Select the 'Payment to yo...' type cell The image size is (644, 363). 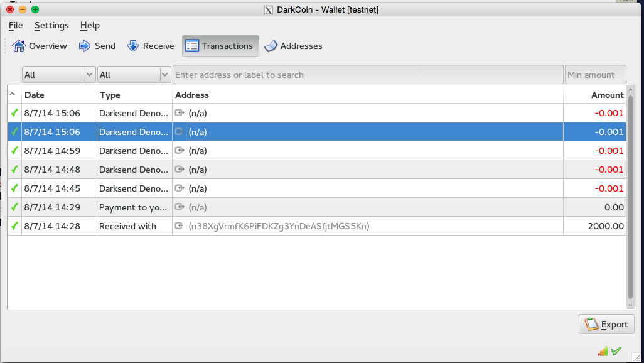click(135, 207)
